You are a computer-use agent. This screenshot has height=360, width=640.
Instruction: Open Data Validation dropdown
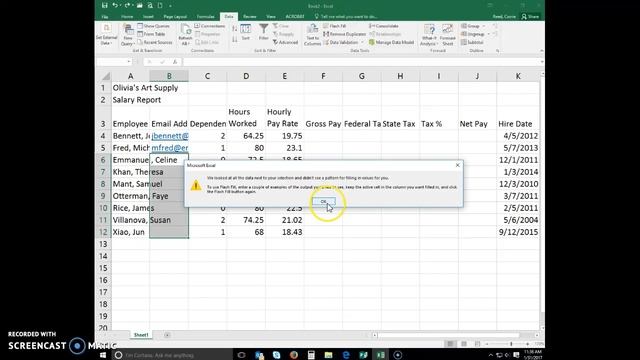point(343,42)
